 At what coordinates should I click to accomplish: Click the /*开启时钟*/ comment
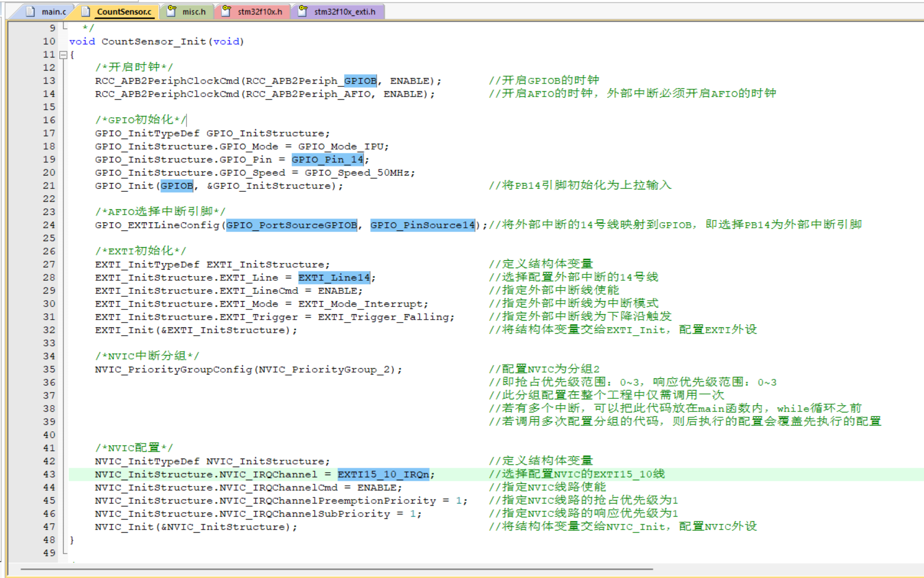(x=134, y=67)
